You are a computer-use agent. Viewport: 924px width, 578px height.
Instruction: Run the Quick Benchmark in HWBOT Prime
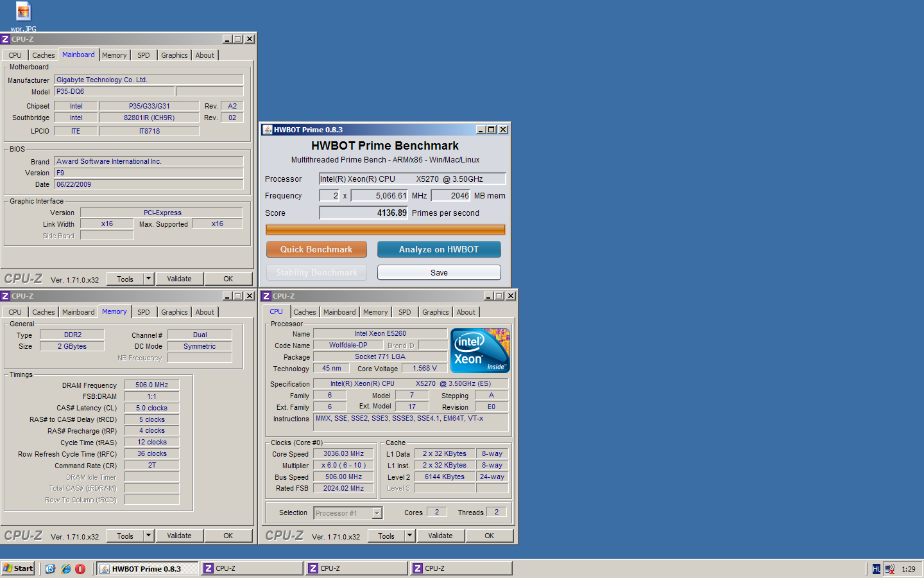tap(316, 249)
